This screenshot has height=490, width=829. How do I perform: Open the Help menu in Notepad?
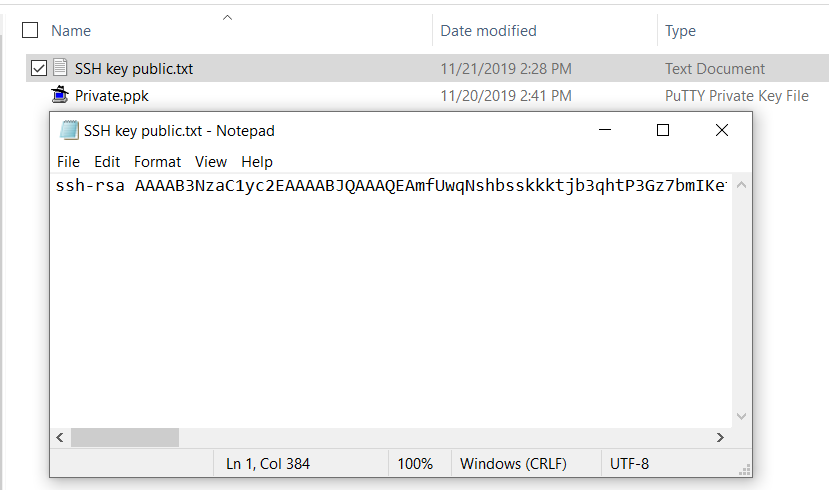[x=257, y=162]
